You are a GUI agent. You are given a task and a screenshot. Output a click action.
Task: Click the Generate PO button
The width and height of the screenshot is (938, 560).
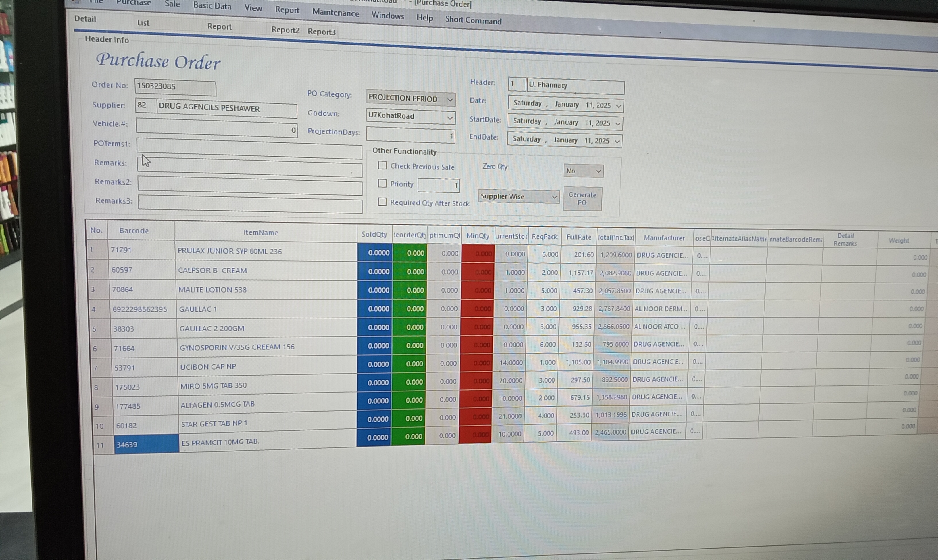(582, 198)
